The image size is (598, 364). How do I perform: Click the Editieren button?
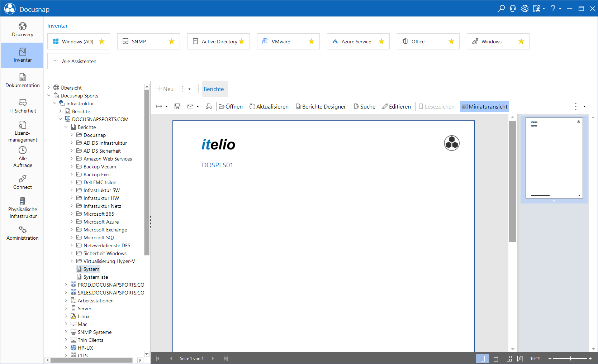397,106
